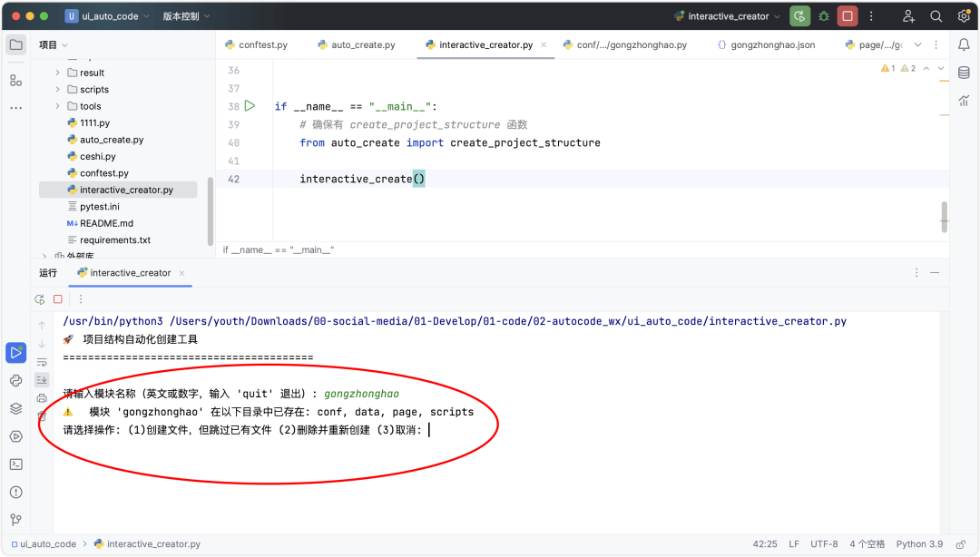This screenshot has height=557, width=980.
Task: Open interactive_creator.py script path link in console
Action: pos(508,321)
